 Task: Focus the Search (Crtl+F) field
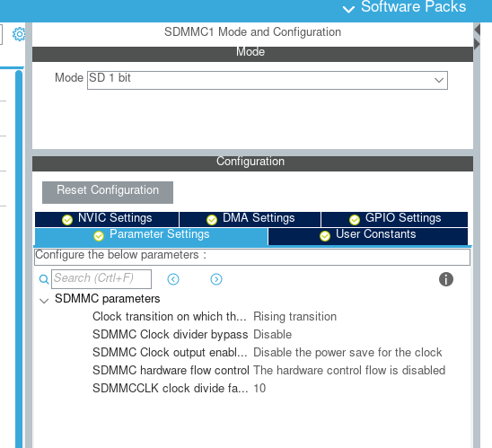(x=101, y=279)
